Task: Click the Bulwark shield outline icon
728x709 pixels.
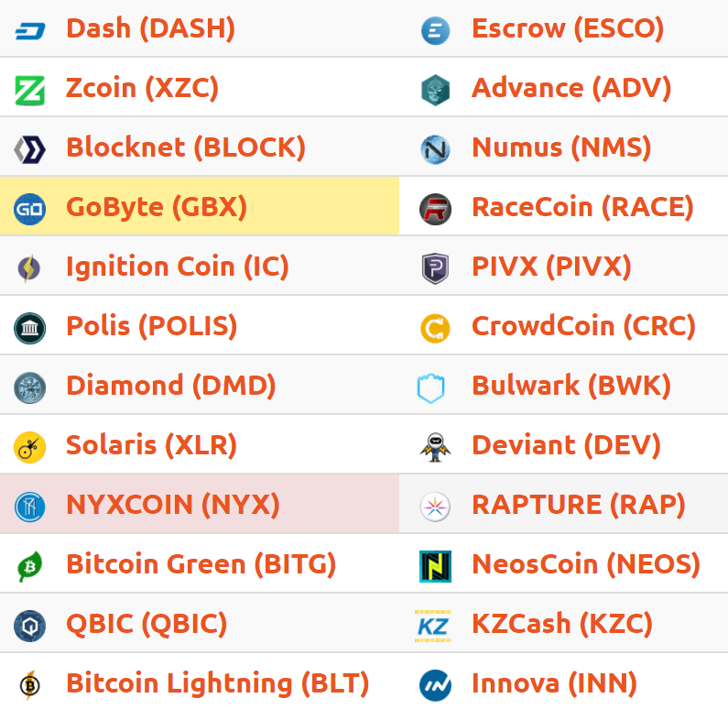Action: [431, 387]
